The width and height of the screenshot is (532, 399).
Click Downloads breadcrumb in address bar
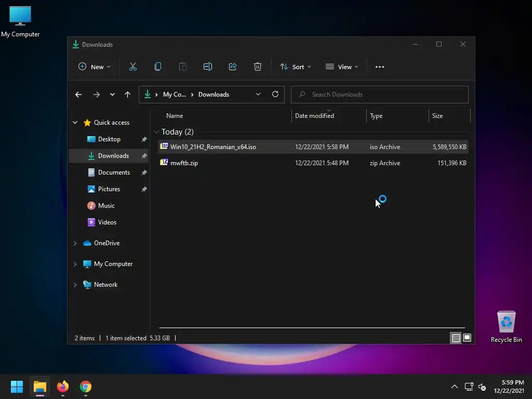(x=214, y=95)
